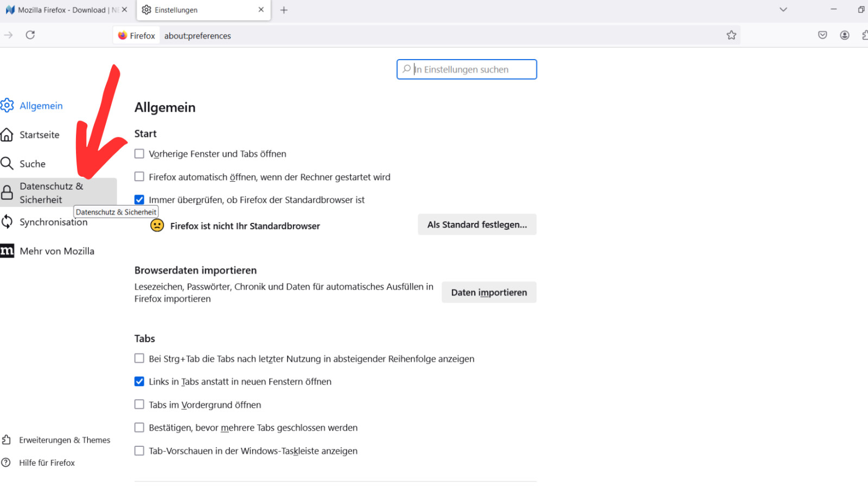Viewport: 868px width, 488px height.
Task: Enable 'Tabs im Vordergrund öffnen'
Action: (139, 404)
